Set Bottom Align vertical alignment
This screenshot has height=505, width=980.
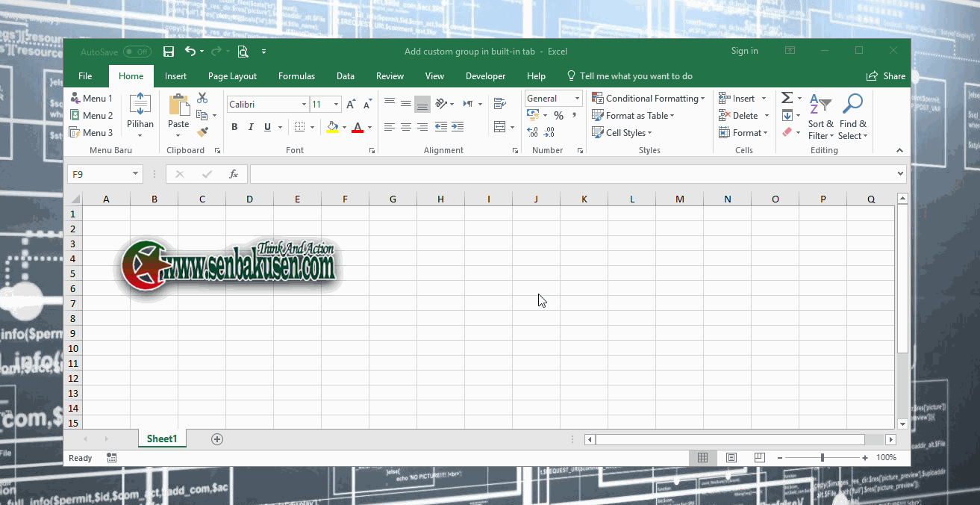coord(422,104)
